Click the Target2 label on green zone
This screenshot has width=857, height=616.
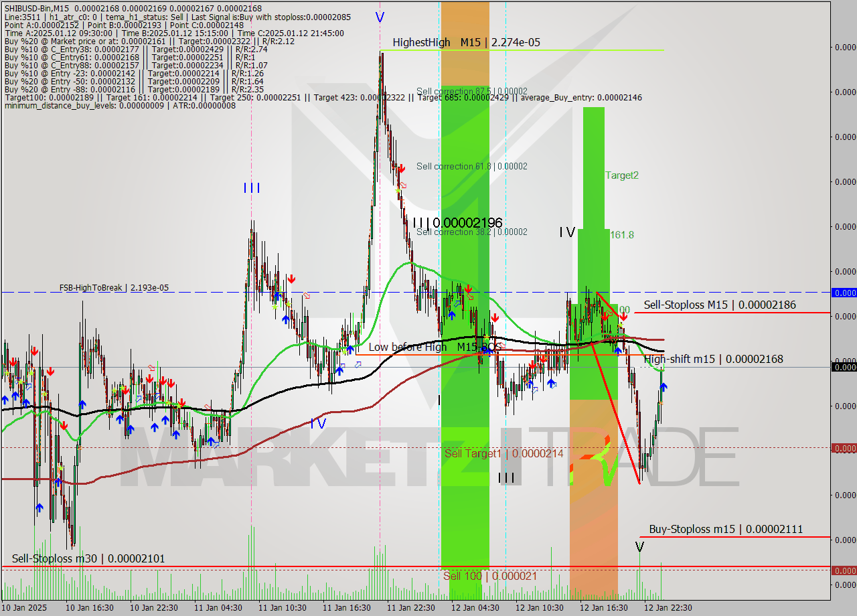click(622, 175)
